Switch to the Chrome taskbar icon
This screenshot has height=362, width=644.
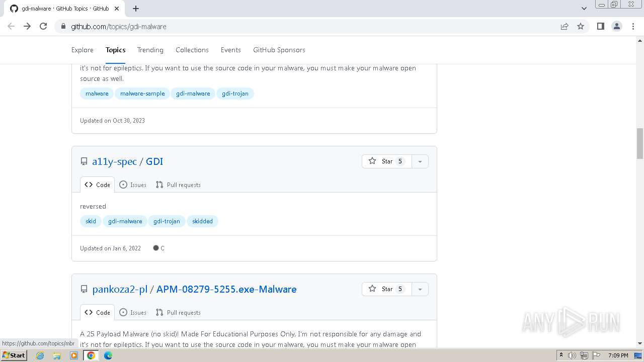pyautogui.click(x=91, y=355)
